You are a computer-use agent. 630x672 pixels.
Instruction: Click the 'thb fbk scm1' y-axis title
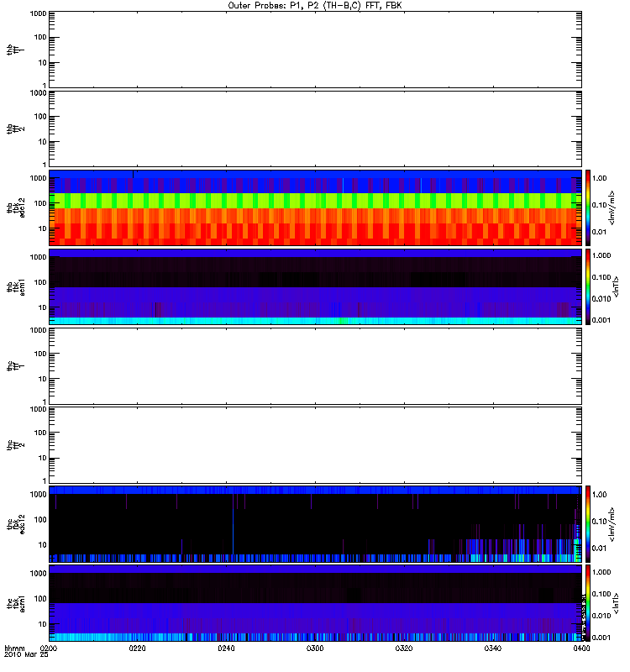[15, 286]
